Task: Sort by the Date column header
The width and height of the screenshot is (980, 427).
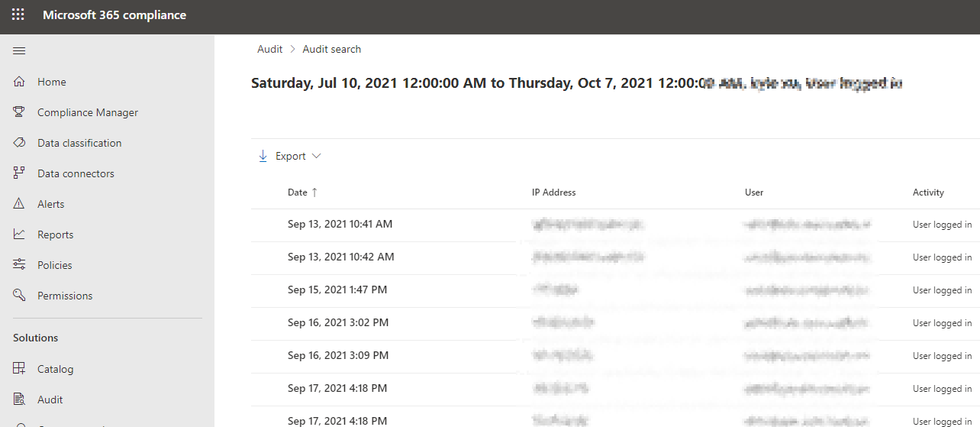Action: 298,192
